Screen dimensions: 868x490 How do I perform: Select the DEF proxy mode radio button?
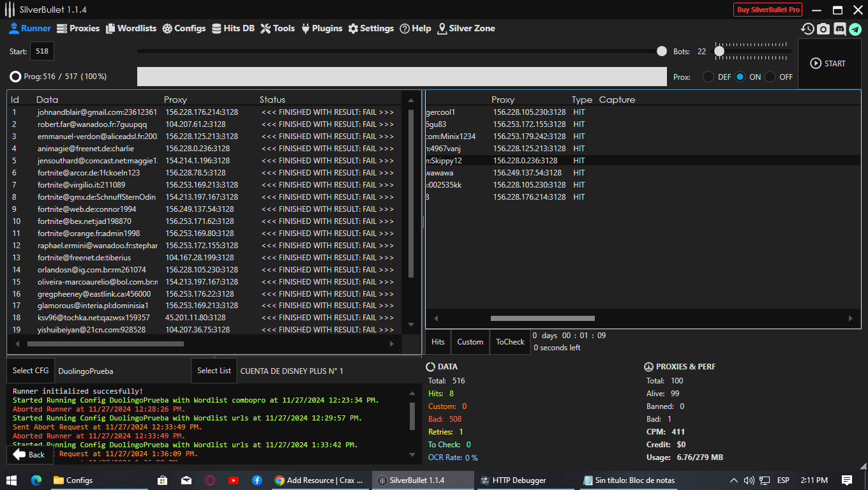point(708,77)
